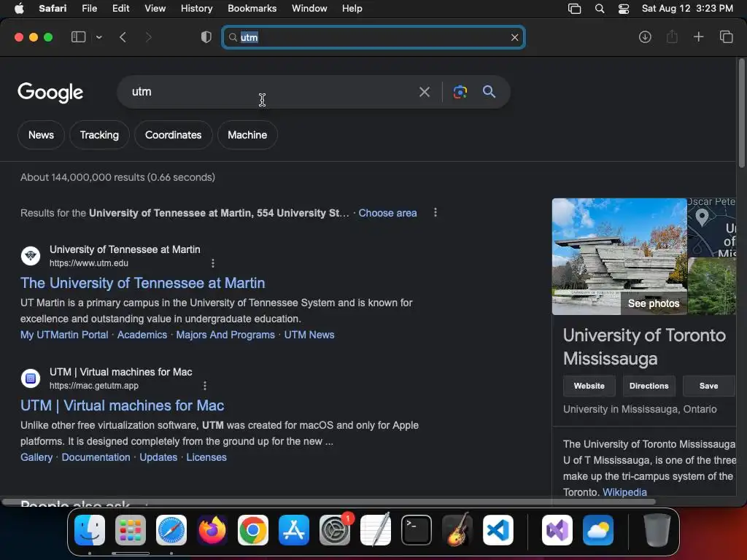Clear the Safari address bar text
The width and height of the screenshot is (747, 560).
[514, 37]
